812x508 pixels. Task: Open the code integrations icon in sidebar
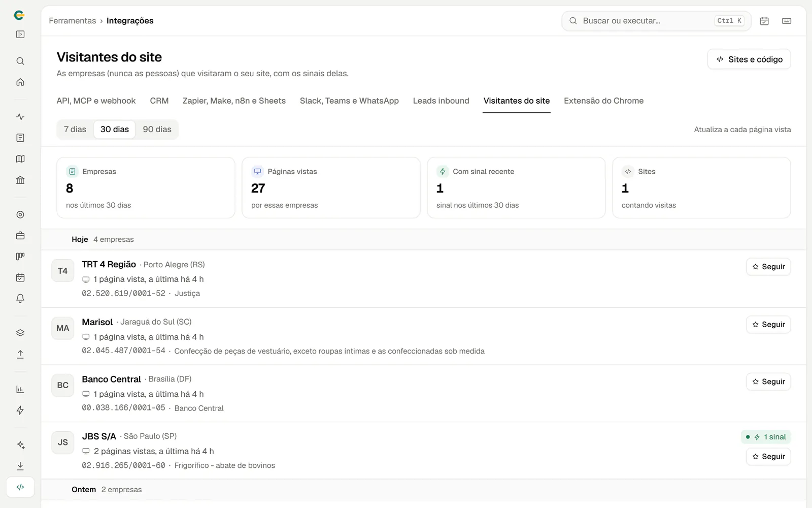(20, 487)
